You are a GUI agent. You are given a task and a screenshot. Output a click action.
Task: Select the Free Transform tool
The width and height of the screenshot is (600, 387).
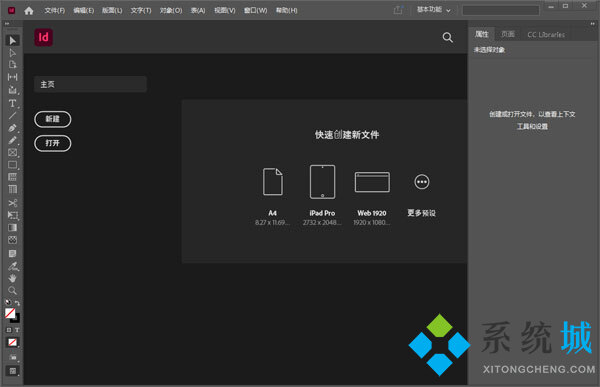pos(12,215)
